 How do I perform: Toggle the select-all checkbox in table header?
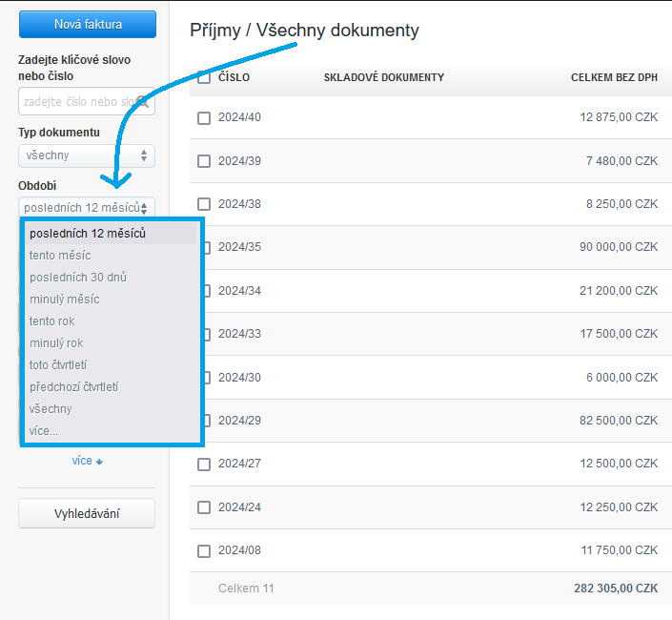204,77
